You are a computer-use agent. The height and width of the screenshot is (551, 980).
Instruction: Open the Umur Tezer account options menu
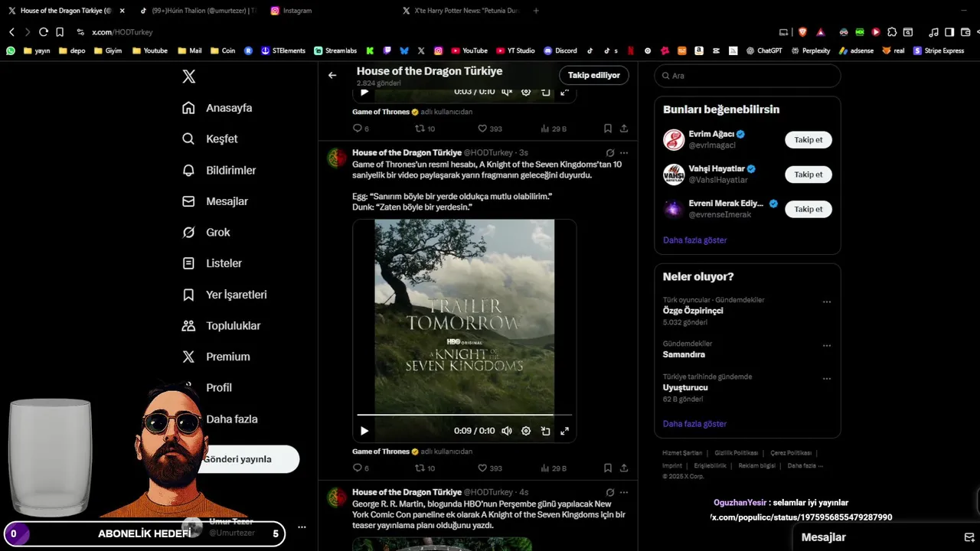pyautogui.click(x=302, y=527)
